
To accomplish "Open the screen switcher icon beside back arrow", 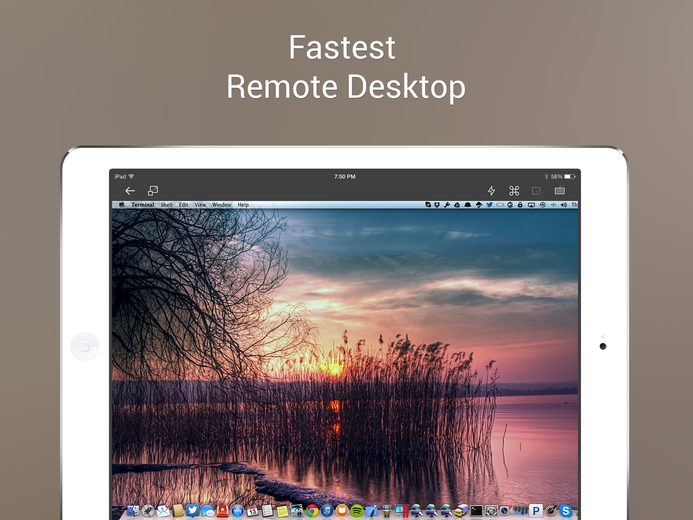I will (x=153, y=191).
